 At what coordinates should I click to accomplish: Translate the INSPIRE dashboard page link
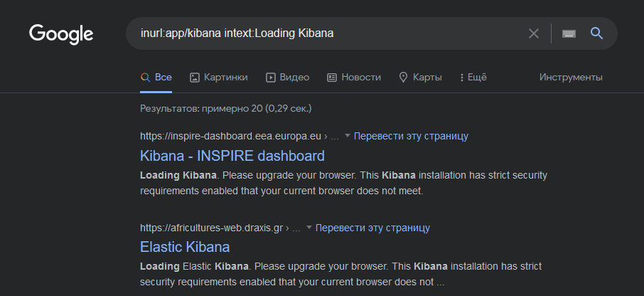click(x=411, y=136)
